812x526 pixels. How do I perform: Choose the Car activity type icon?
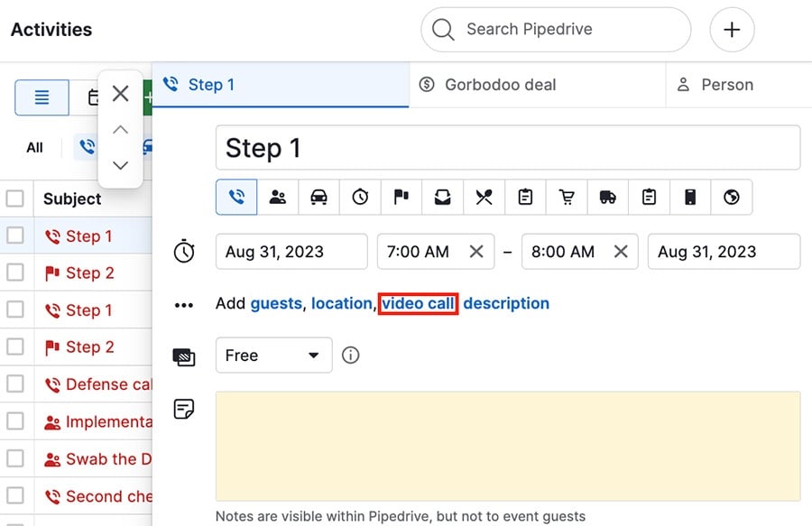(x=319, y=197)
